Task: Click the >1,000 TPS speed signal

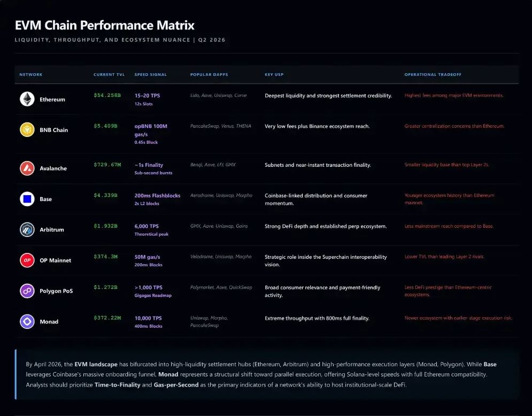Action: click(x=148, y=287)
